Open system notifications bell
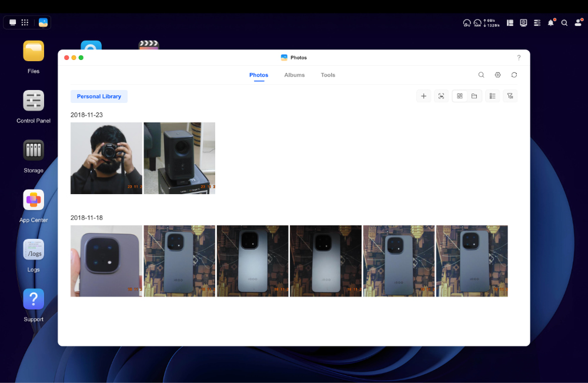 pos(550,22)
